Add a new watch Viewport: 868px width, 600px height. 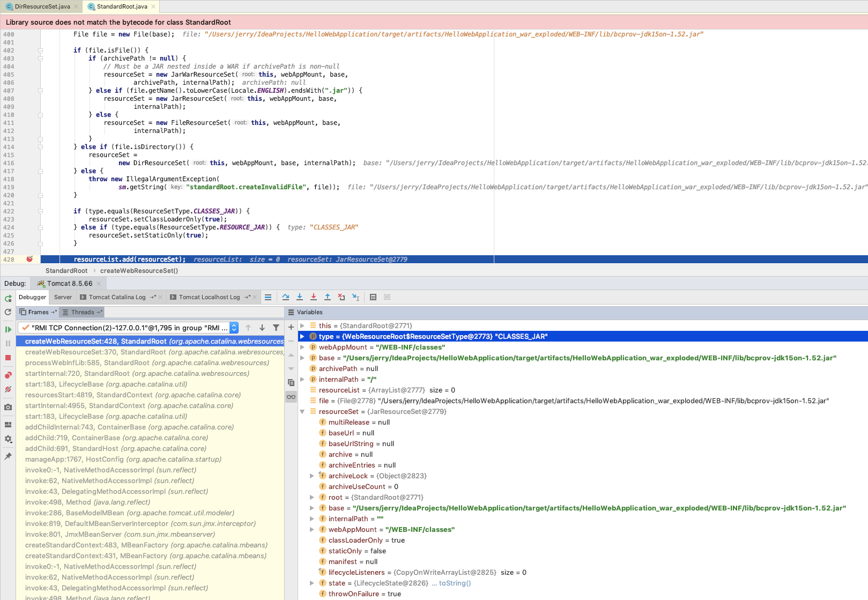pos(291,327)
